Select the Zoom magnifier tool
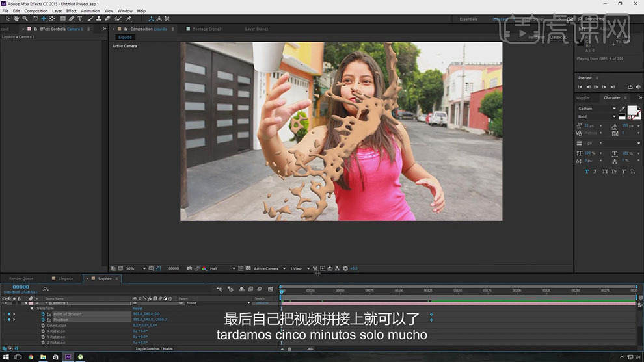 (25, 18)
